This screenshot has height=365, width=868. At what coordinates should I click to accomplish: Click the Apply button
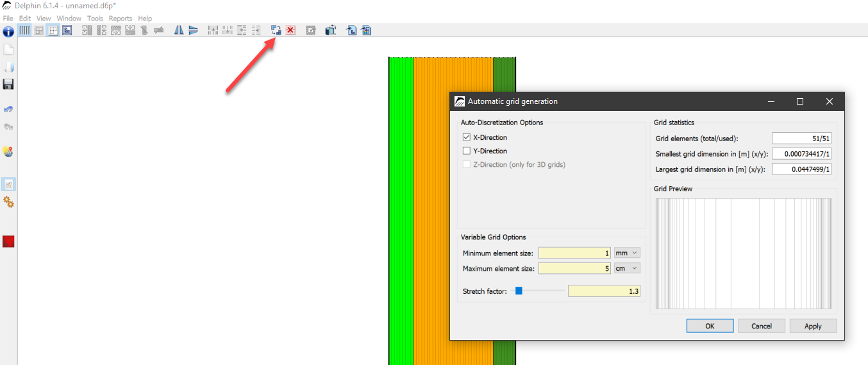[813, 326]
